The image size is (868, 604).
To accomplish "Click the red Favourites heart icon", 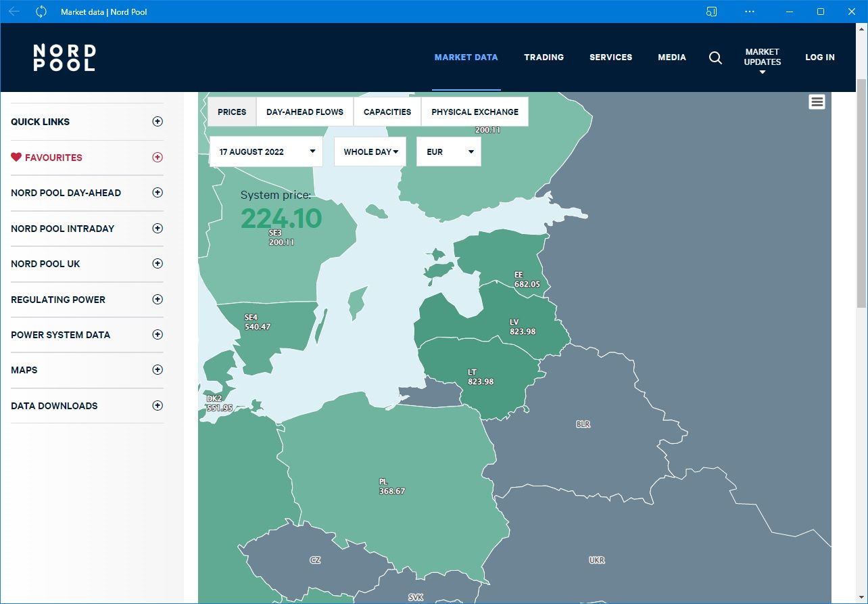I will (x=16, y=157).
